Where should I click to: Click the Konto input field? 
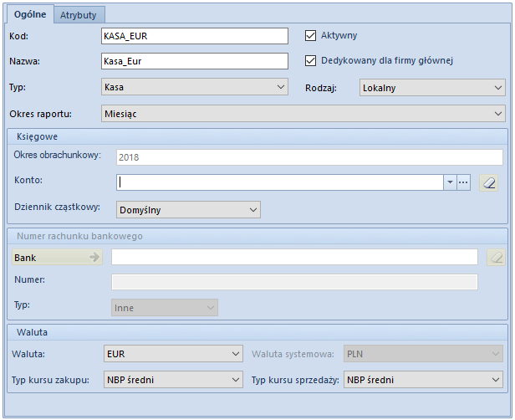tap(280, 182)
